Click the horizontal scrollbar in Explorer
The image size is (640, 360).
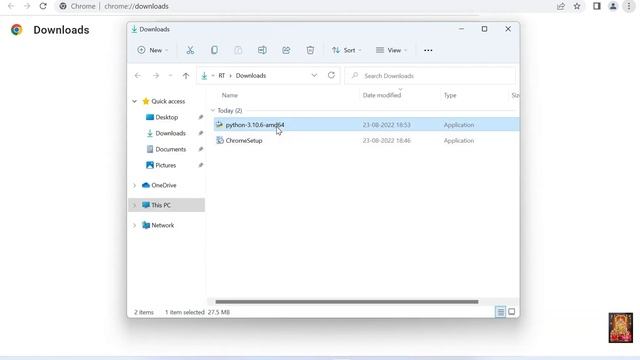click(x=347, y=302)
